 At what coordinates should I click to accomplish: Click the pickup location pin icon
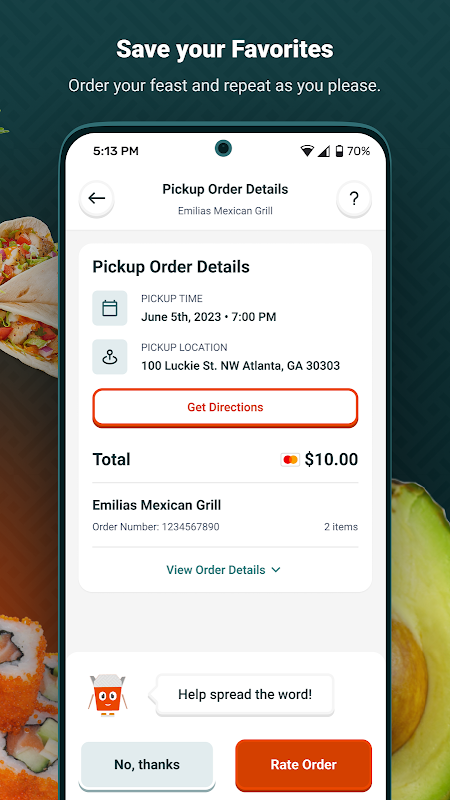click(x=110, y=357)
